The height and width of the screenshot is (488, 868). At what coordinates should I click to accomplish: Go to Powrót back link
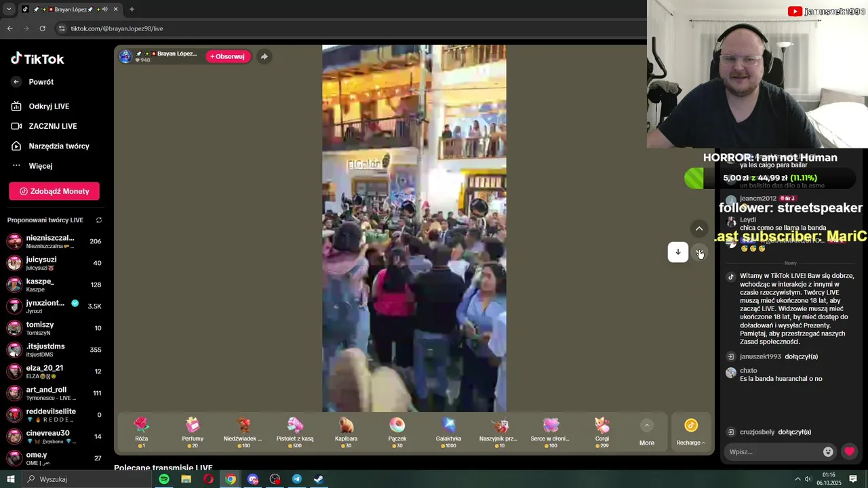point(33,82)
